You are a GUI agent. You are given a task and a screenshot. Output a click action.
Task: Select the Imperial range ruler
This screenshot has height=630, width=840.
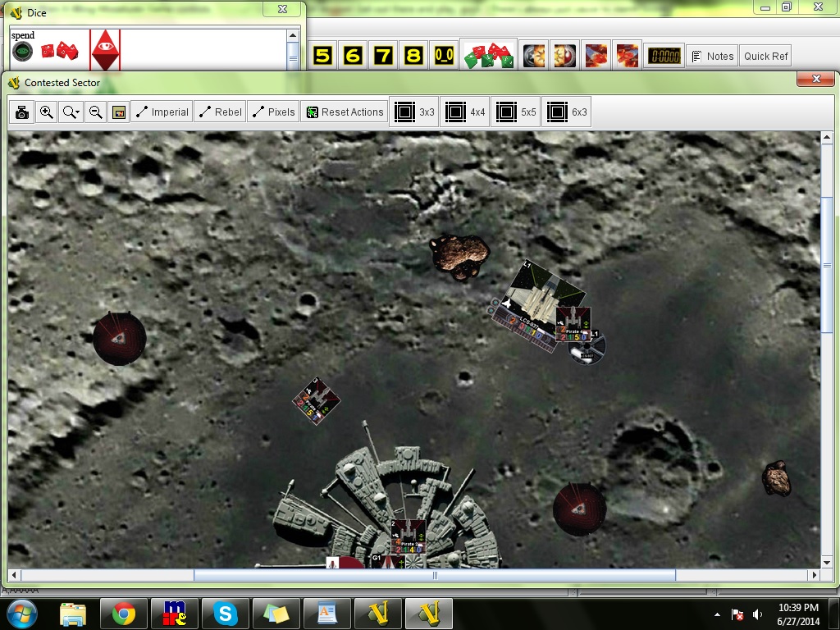[x=162, y=112]
